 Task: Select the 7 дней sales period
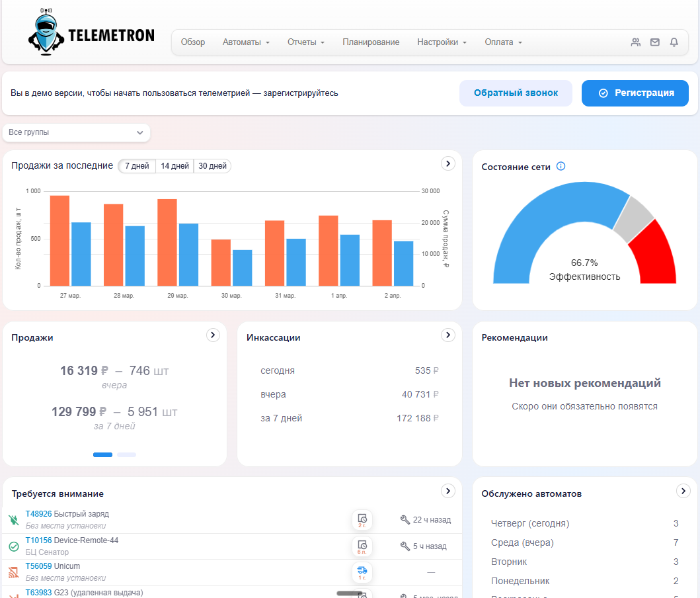coord(137,166)
